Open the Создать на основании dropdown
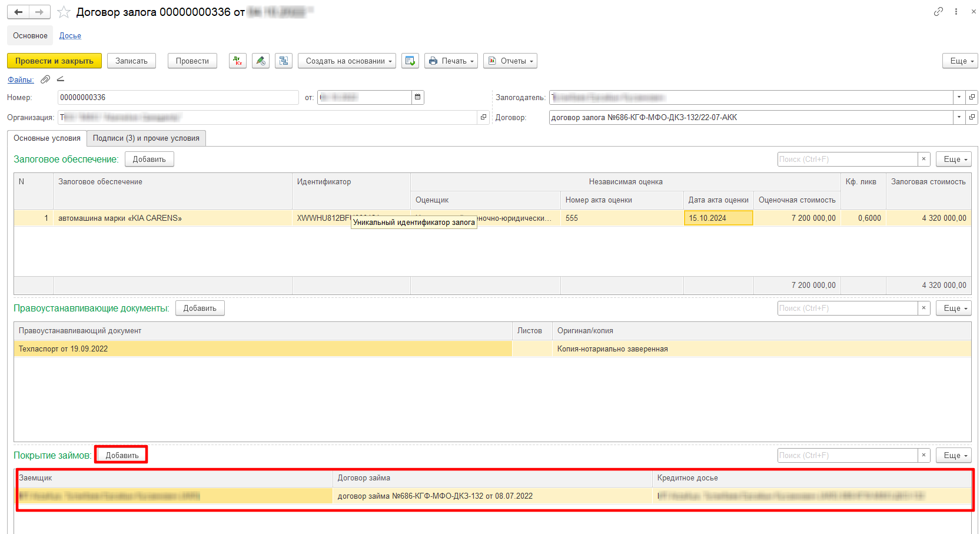This screenshot has width=980, height=534. [x=347, y=61]
